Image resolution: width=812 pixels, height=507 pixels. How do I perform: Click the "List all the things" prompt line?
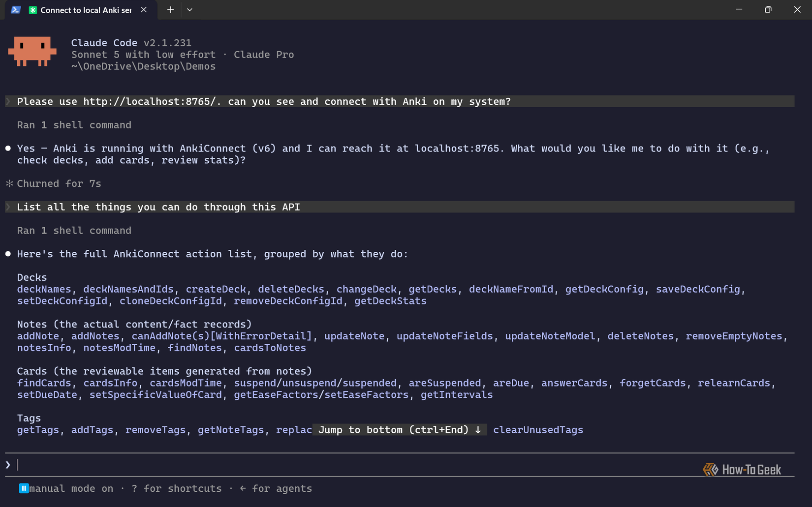click(x=400, y=207)
